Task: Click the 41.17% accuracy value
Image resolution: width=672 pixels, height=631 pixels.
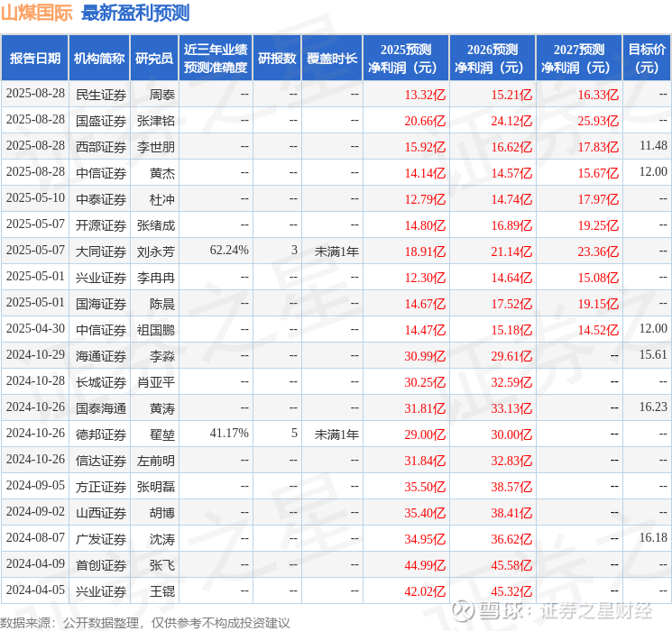Action: click(x=229, y=433)
